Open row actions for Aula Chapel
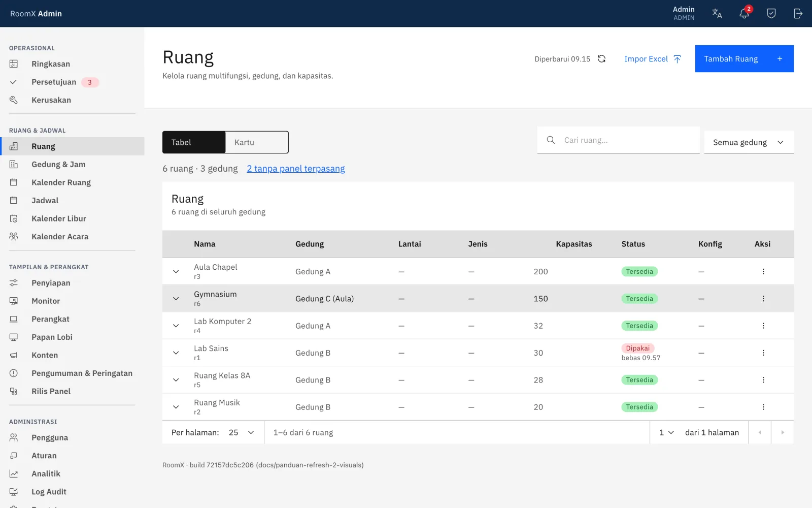812x508 pixels. point(763,272)
